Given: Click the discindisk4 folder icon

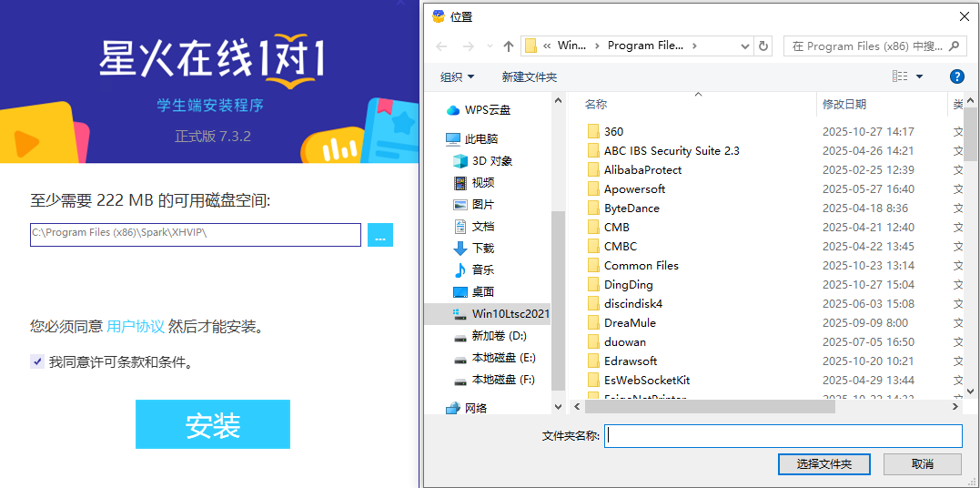Looking at the screenshot, I should (594, 303).
